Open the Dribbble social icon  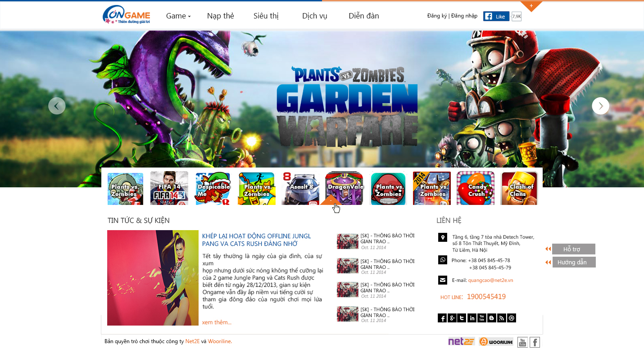511,318
